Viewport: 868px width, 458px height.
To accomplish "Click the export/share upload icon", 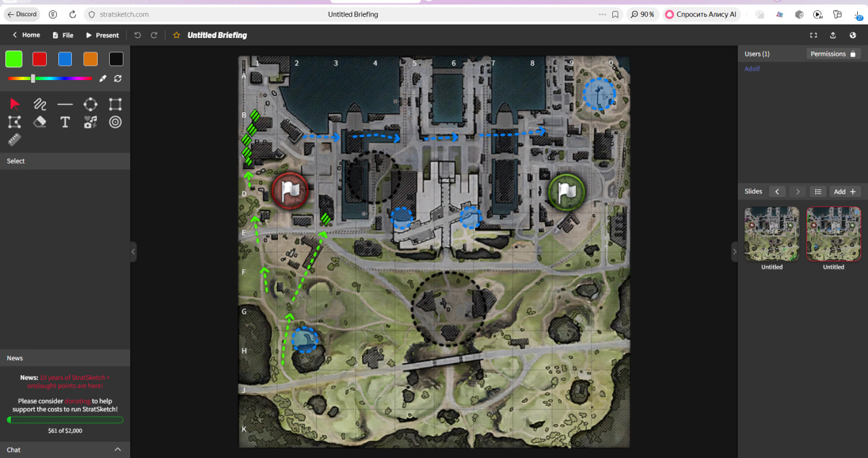I will click(x=833, y=35).
